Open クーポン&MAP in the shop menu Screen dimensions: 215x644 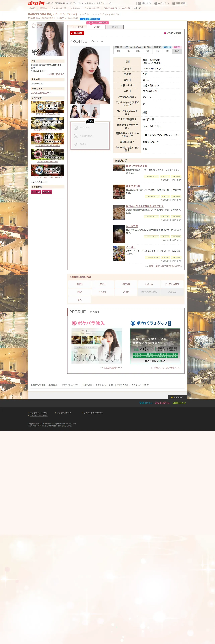click(172, 284)
